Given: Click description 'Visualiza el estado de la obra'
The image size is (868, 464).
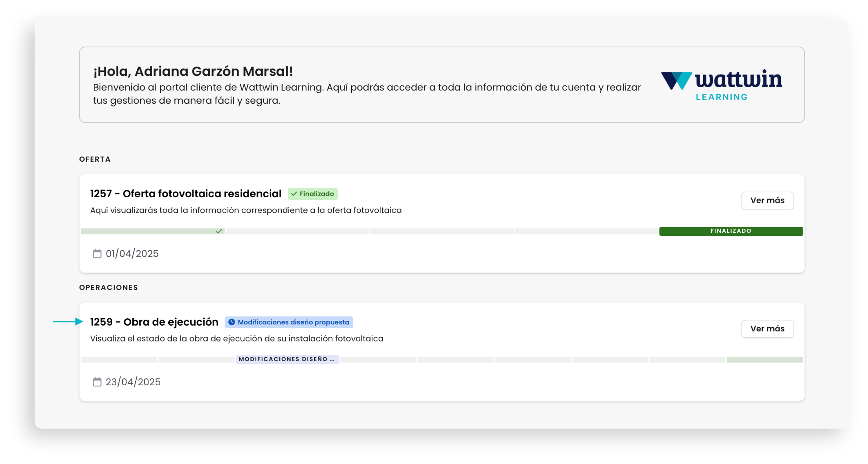Looking at the screenshot, I should pyautogui.click(x=236, y=339).
